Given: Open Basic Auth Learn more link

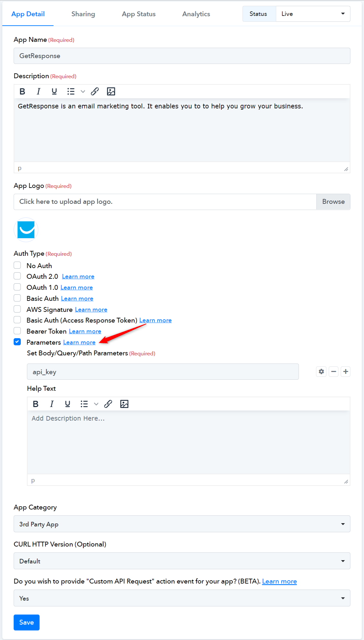Looking at the screenshot, I should [x=77, y=299].
